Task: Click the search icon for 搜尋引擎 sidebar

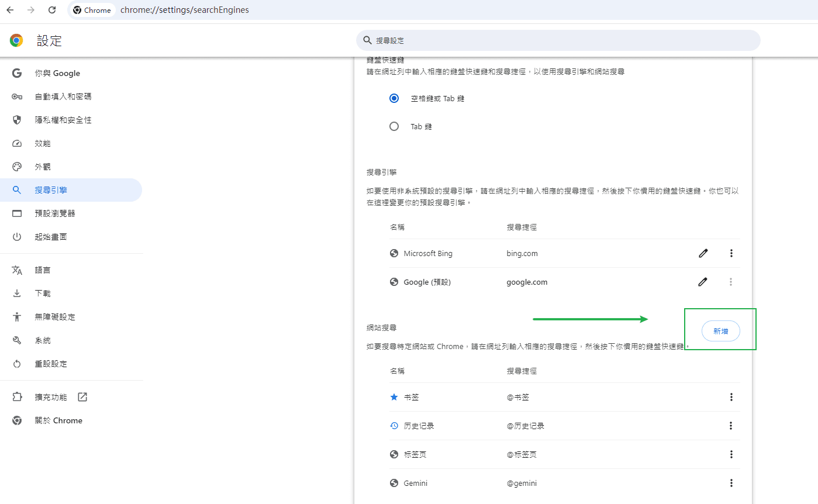Action: point(17,190)
